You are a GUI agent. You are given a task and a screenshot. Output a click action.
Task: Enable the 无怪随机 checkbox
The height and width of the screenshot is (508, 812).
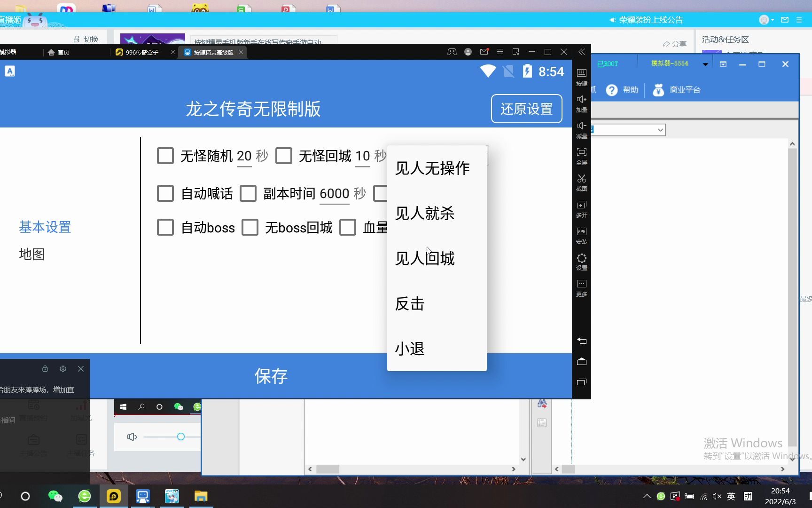(165, 156)
